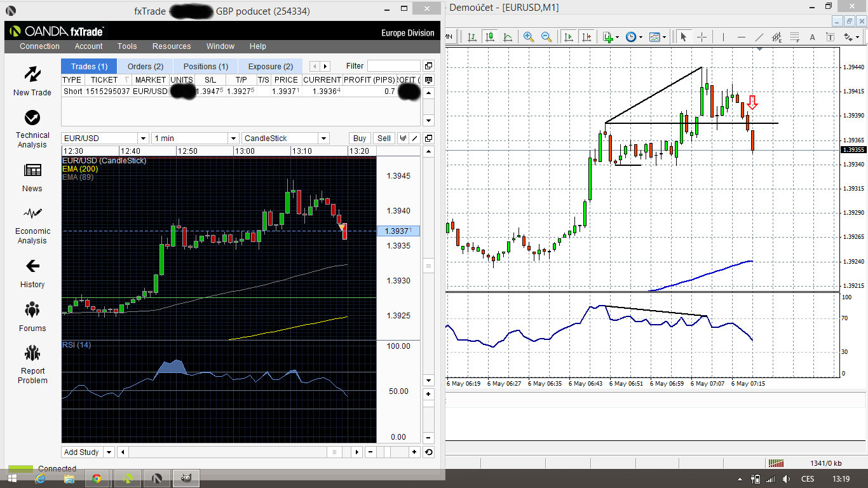Select the Short EUR/USD trade row
Image resolution: width=868 pixels, height=488 pixels.
click(x=241, y=91)
